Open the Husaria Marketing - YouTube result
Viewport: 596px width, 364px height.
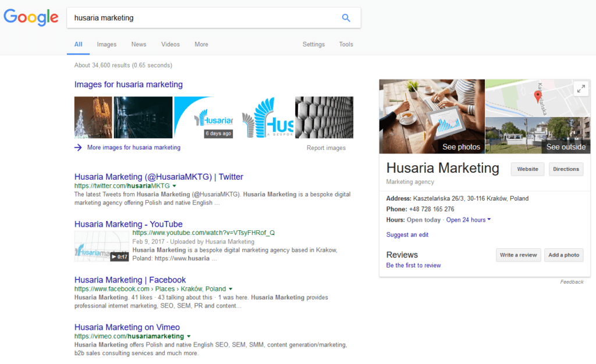pyautogui.click(x=129, y=224)
